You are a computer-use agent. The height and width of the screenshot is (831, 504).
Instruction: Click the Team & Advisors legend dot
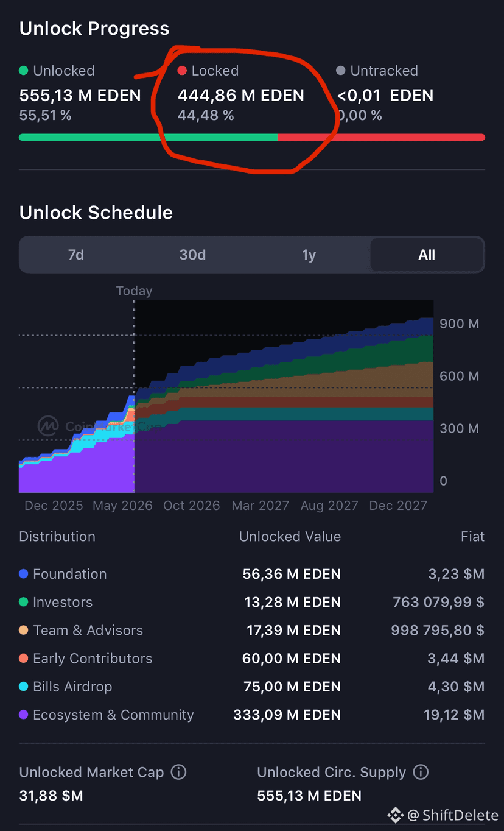point(24,630)
